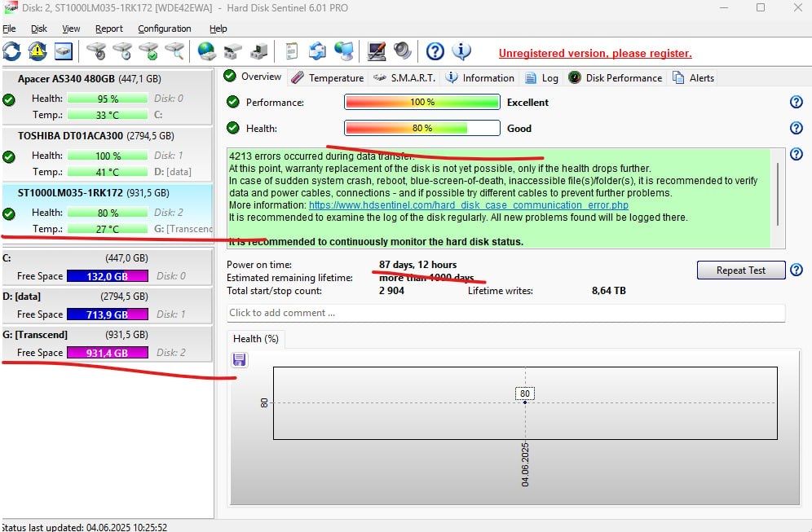
Task: Select the ST1000LM035-1RK172 disk
Action: click(x=107, y=211)
